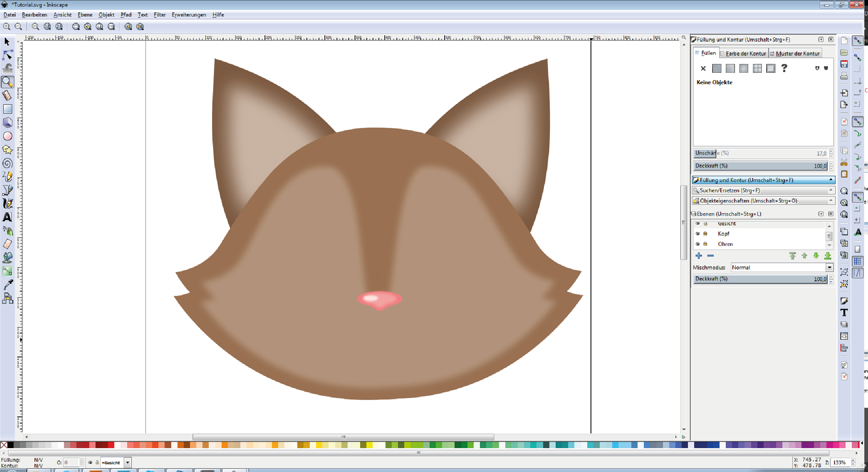This screenshot has height=472, width=868.
Task: Select the Calligraphy tool
Action: point(7,203)
